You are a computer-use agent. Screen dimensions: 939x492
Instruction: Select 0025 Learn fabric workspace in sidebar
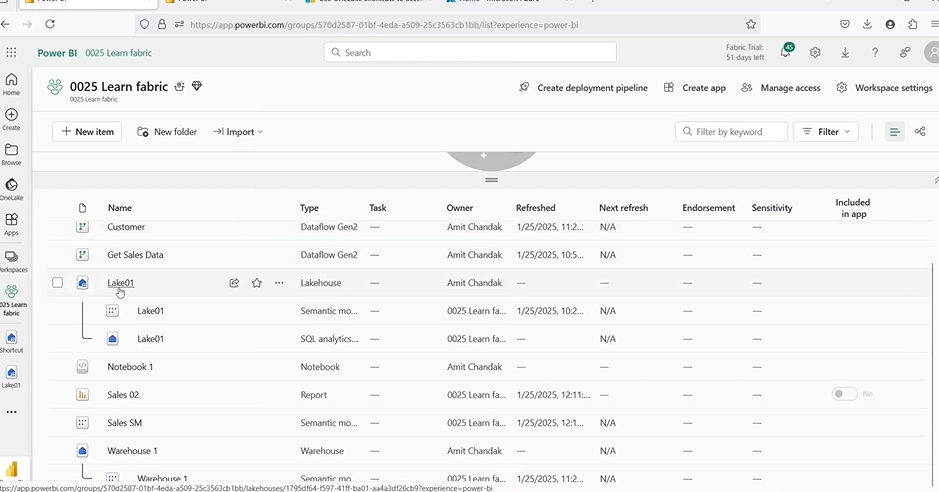tap(11, 300)
